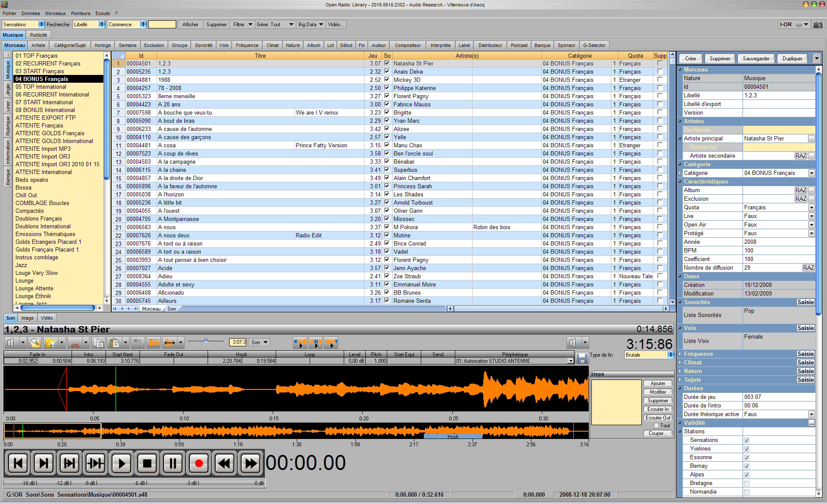
Task: Switch to the Publicité tab
Action: coord(38,35)
